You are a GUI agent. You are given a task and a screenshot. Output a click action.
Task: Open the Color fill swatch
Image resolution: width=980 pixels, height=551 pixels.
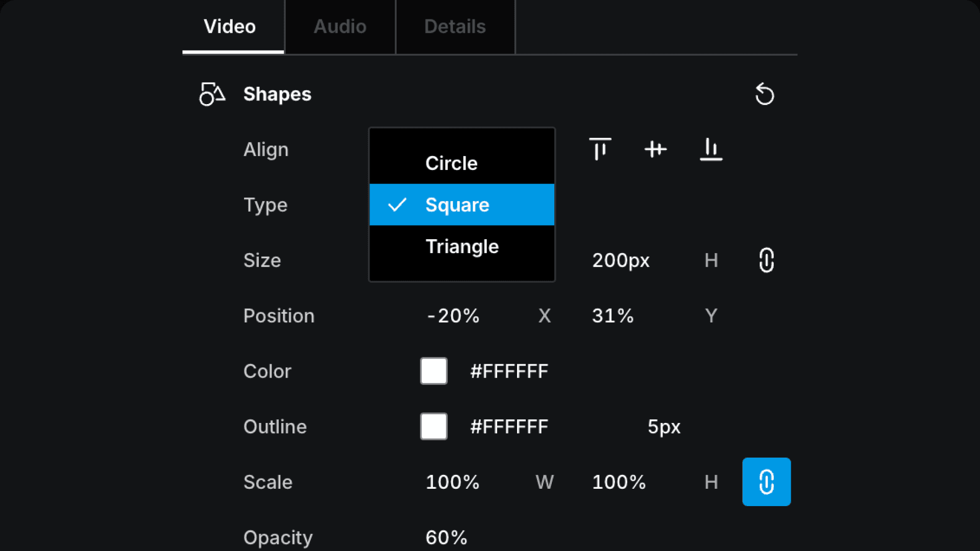(434, 371)
